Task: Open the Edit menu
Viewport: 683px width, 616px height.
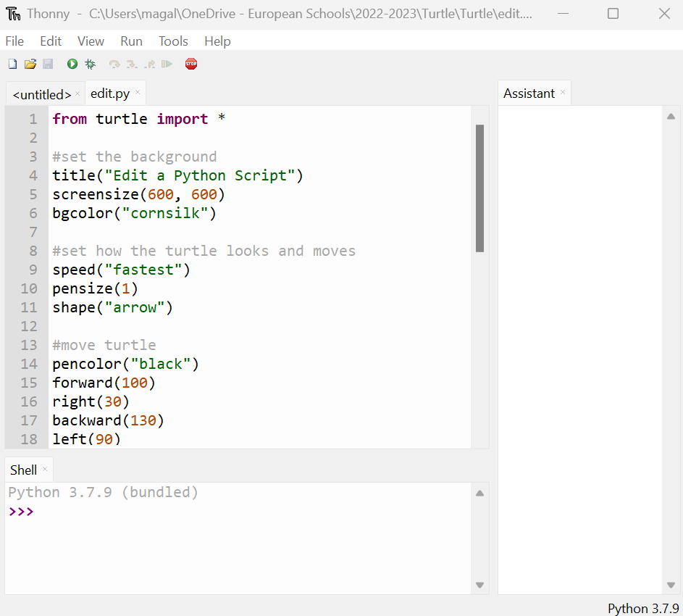Action: (x=51, y=41)
